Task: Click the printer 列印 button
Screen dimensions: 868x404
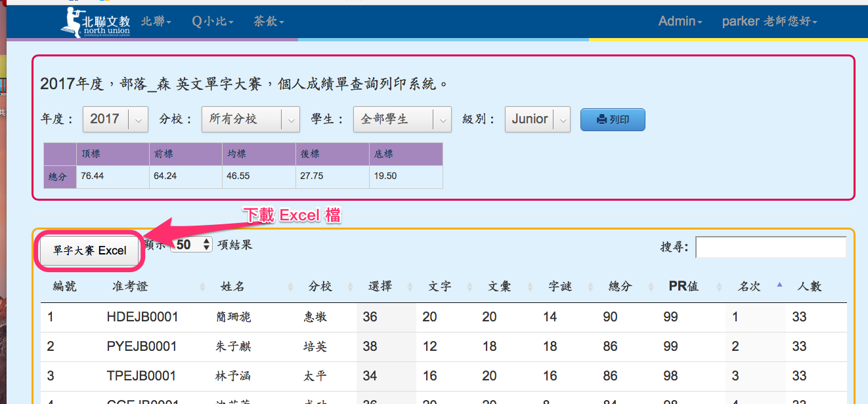Action: click(613, 120)
